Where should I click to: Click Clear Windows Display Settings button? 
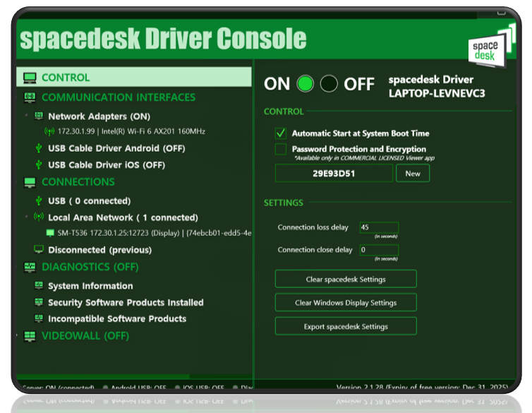click(346, 303)
